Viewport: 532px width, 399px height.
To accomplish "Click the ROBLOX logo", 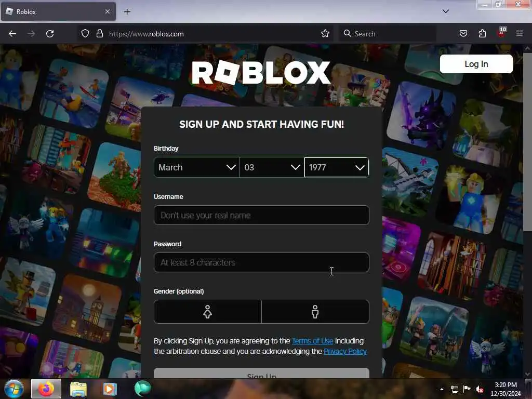I will 261,73.
